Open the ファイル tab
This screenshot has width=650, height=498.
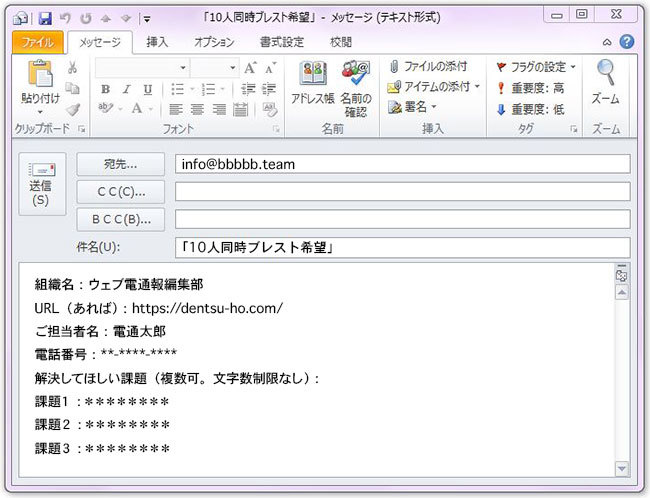click(38, 42)
